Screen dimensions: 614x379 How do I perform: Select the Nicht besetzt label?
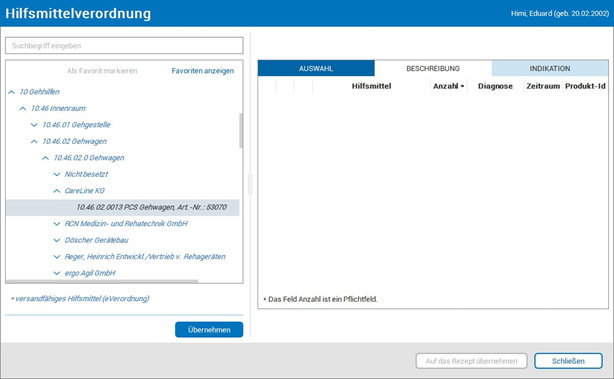point(86,174)
